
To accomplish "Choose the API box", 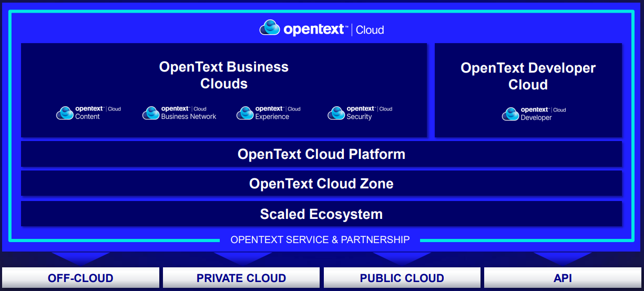I will pyautogui.click(x=563, y=278).
